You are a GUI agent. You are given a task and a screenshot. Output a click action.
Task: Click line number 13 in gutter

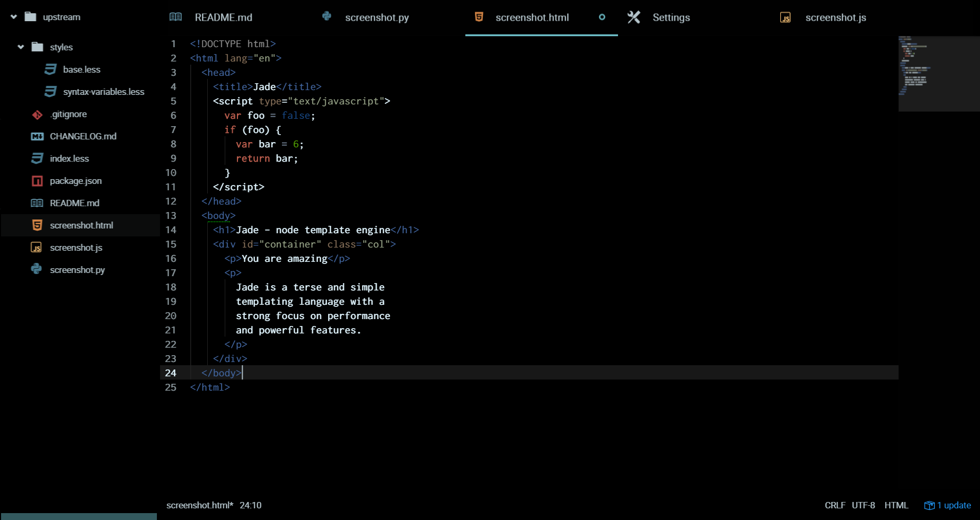171,216
